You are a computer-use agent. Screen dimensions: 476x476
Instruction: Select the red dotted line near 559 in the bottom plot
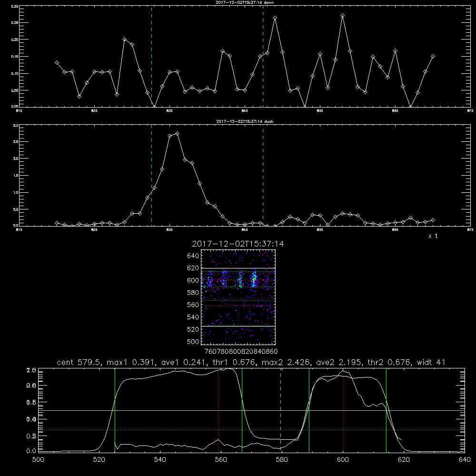point(218,410)
